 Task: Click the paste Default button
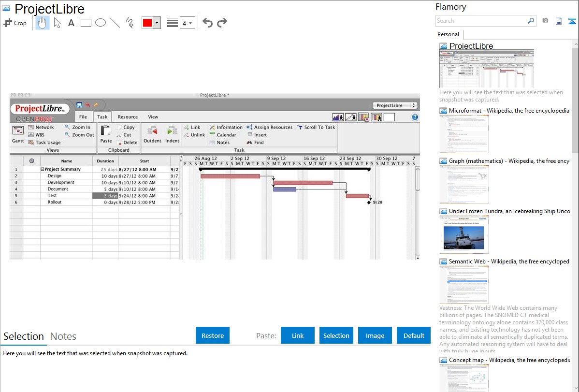pos(414,335)
